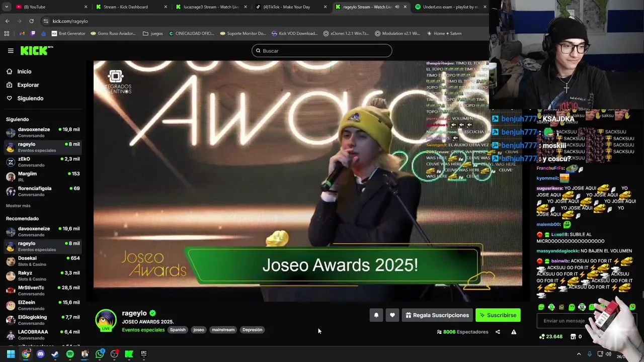Viewport: 644px width, 362px height.
Task: Select the mainstream tag
Action: point(223,330)
